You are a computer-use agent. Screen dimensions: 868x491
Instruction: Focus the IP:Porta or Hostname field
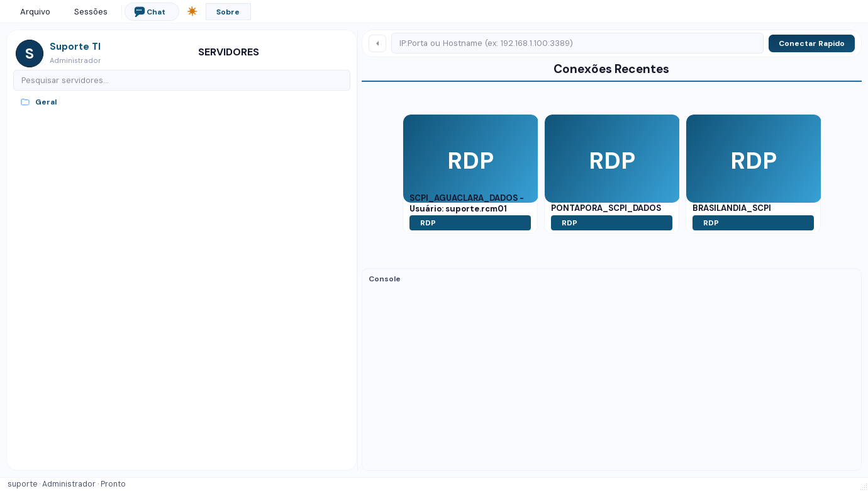[577, 43]
